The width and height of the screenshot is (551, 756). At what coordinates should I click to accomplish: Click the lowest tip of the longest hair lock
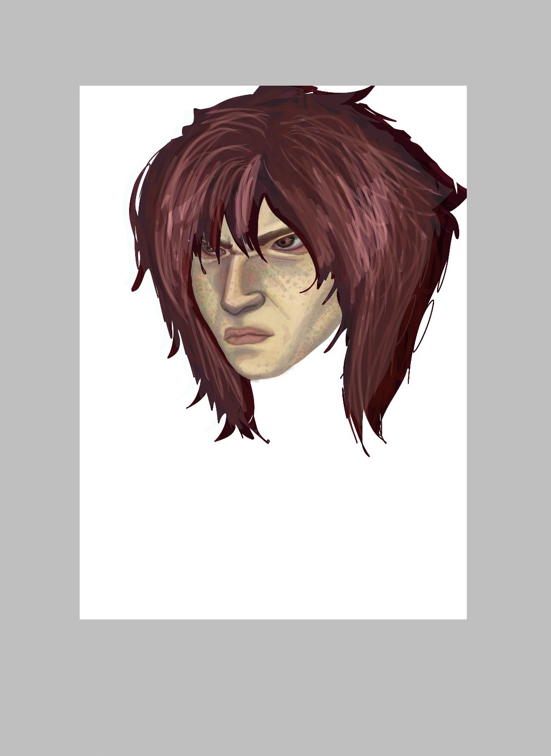coord(368,455)
